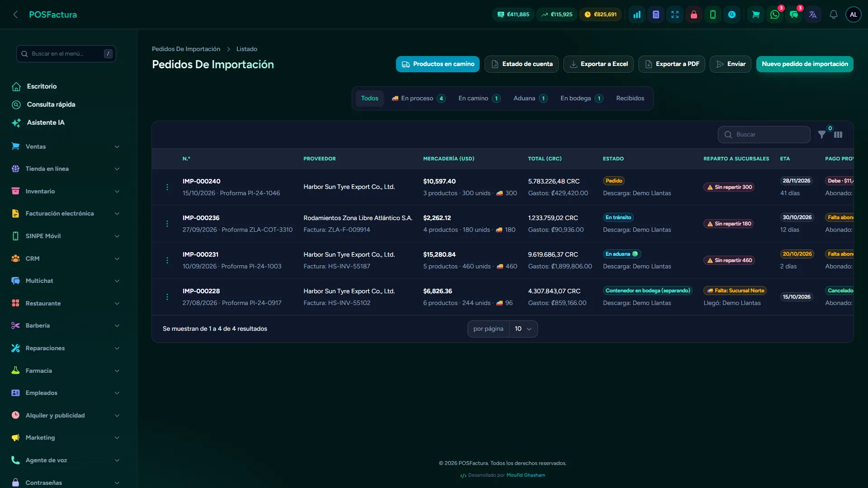Viewport: 868px width, 488px height.
Task: Open the shopping cart icon
Action: tap(755, 14)
